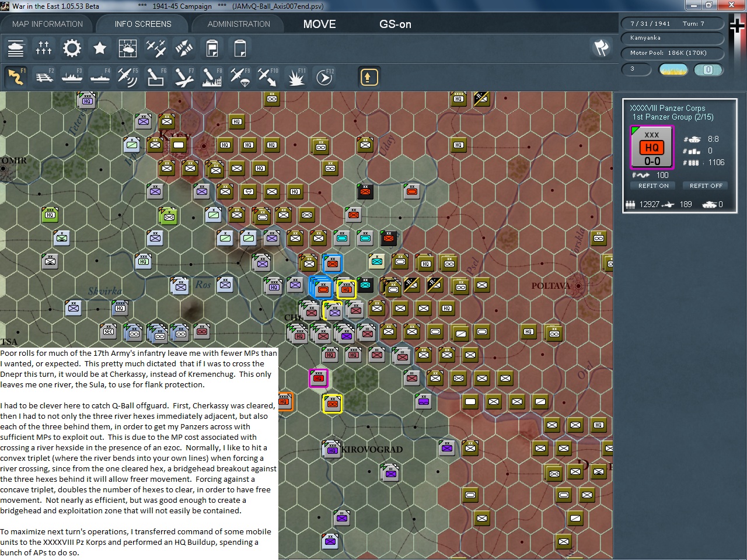This screenshot has height=560, width=747.
Task: Open the losses screen with crosses icon
Action: pos(44,48)
